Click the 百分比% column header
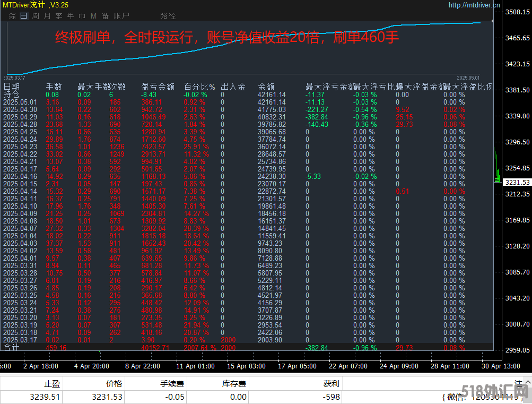Screen dimensions: 532x404 click(x=199, y=87)
